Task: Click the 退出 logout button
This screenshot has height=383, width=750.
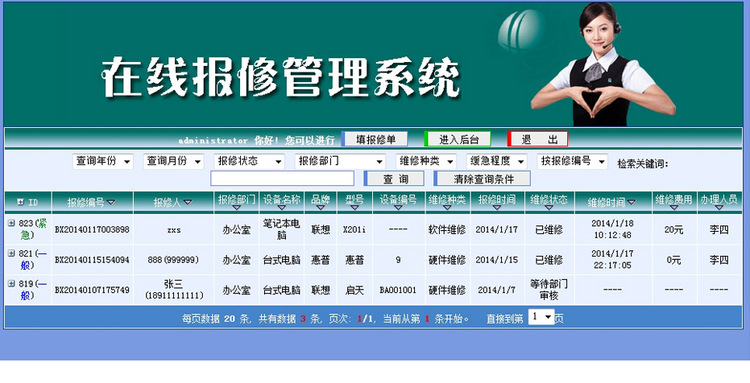Action: pyautogui.click(x=538, y=139)
